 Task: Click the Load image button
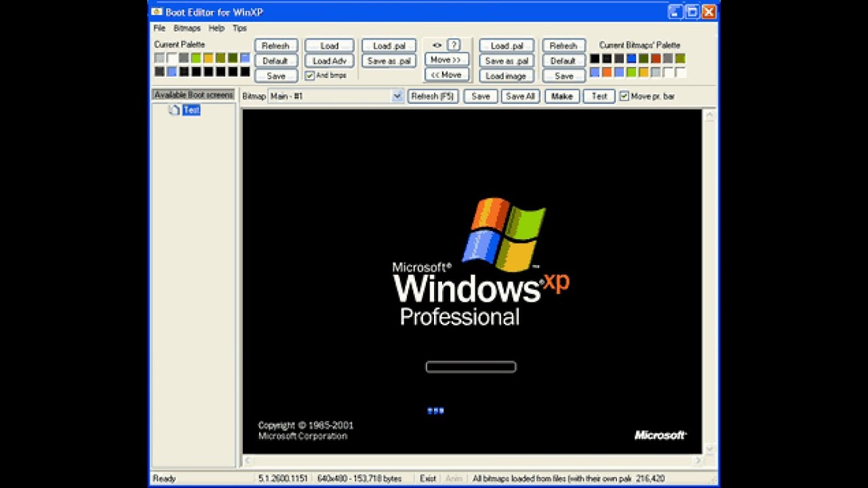[507, 76]
